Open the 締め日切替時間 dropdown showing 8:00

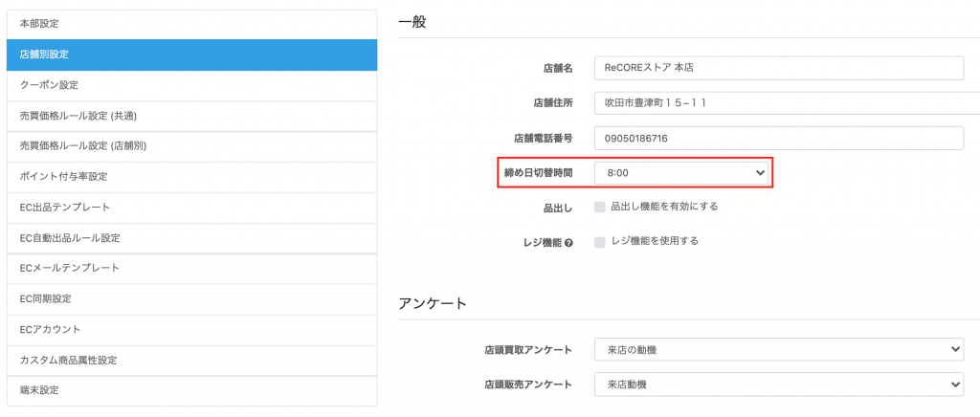pyautogui.click(x=681, y=173)
